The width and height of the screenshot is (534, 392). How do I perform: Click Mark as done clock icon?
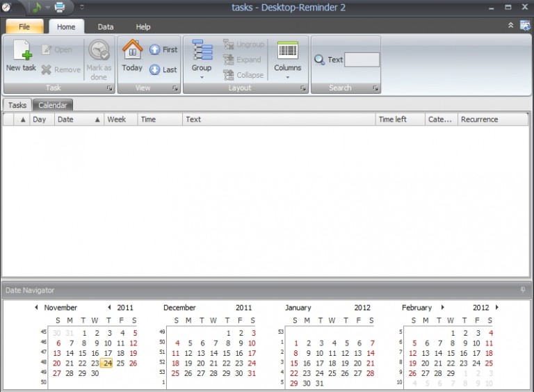click(x=99, y=50)
